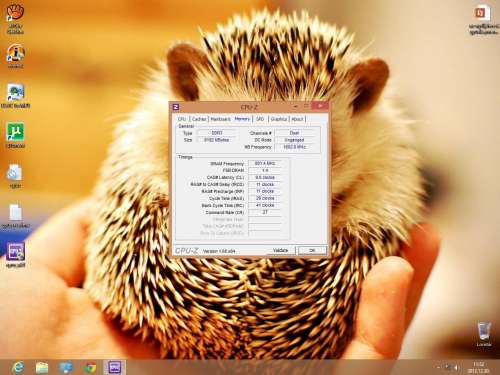Click the RAS# Precharge (tRP) value

click(265, 191)
